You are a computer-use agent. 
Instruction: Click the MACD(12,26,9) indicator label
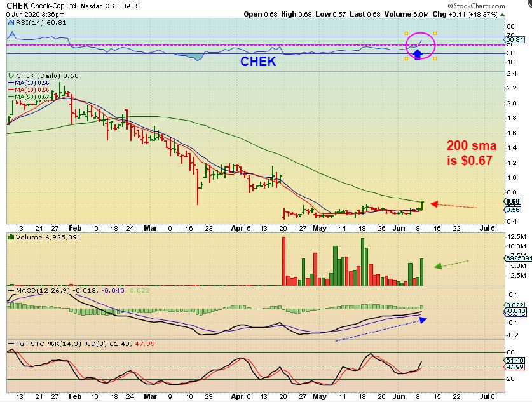(x=44, y=290)
